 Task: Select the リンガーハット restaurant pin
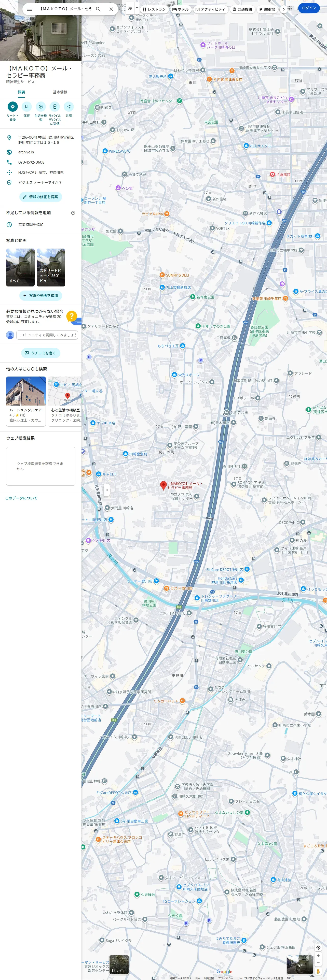point(182,701)
